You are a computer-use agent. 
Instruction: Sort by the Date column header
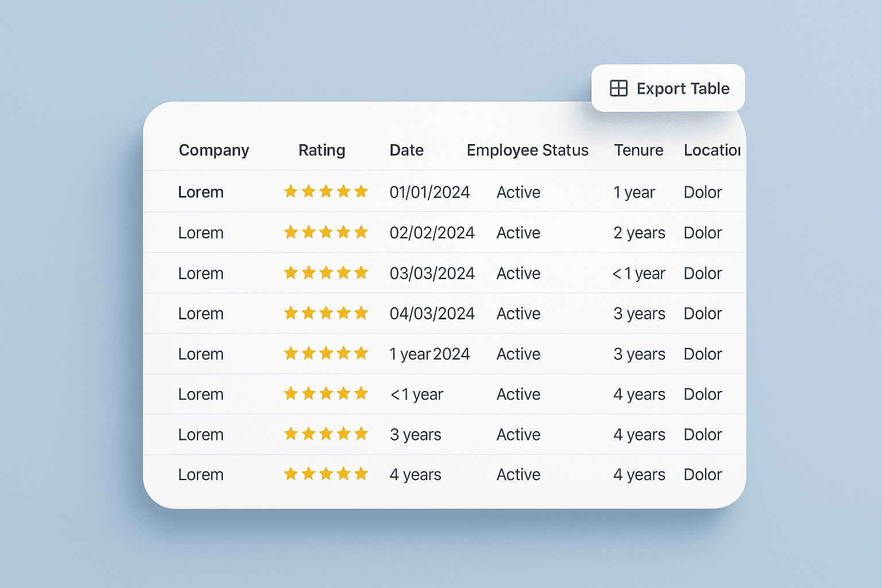pos(407,150)
